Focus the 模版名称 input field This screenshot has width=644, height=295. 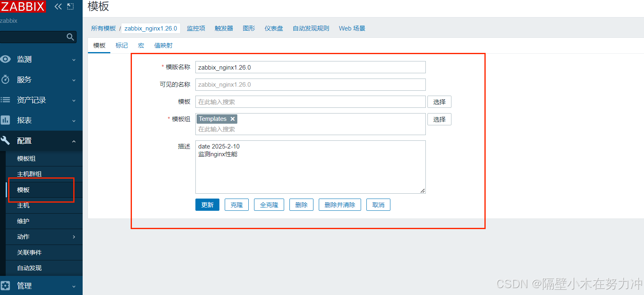point(311,67)
